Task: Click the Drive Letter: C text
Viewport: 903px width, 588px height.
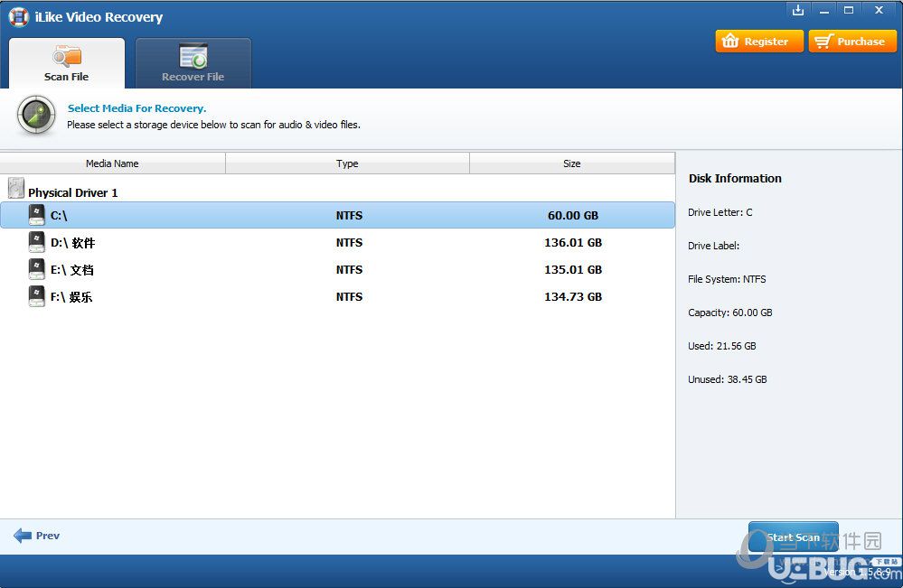Action: (x=720, y=212)
